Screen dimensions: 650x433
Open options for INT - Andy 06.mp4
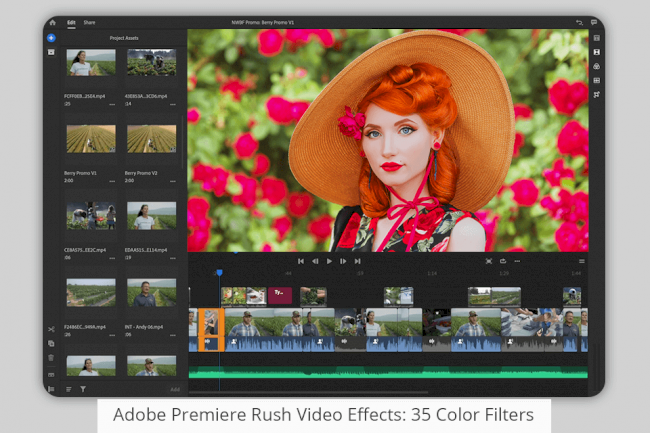tap(173, 335)
